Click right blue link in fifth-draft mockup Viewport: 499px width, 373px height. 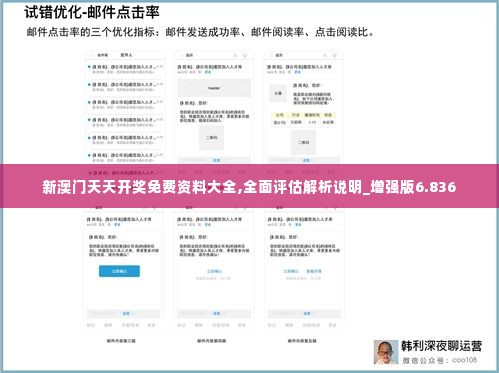coord(314,271)
